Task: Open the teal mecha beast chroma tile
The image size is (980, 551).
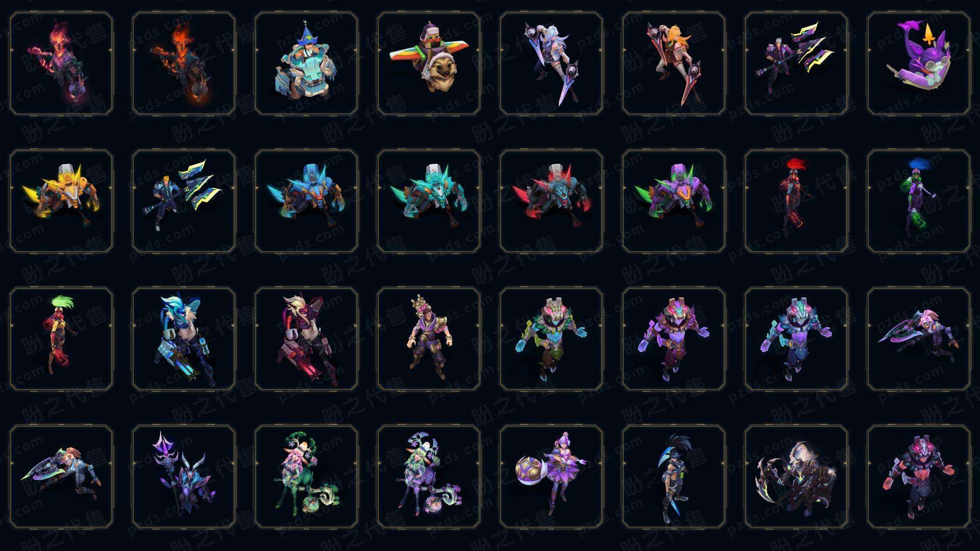Action: (x=429, y=201)
